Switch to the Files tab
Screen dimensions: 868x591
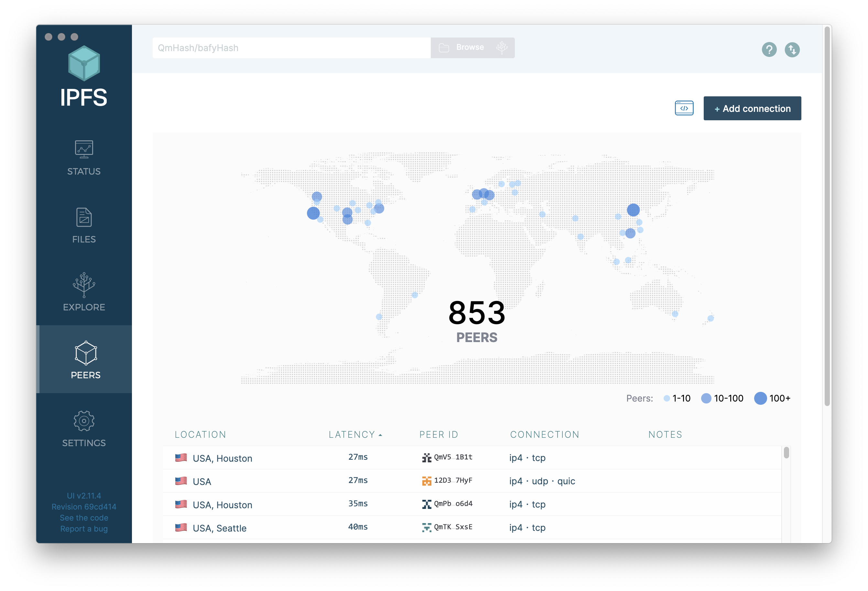(84, 217)
